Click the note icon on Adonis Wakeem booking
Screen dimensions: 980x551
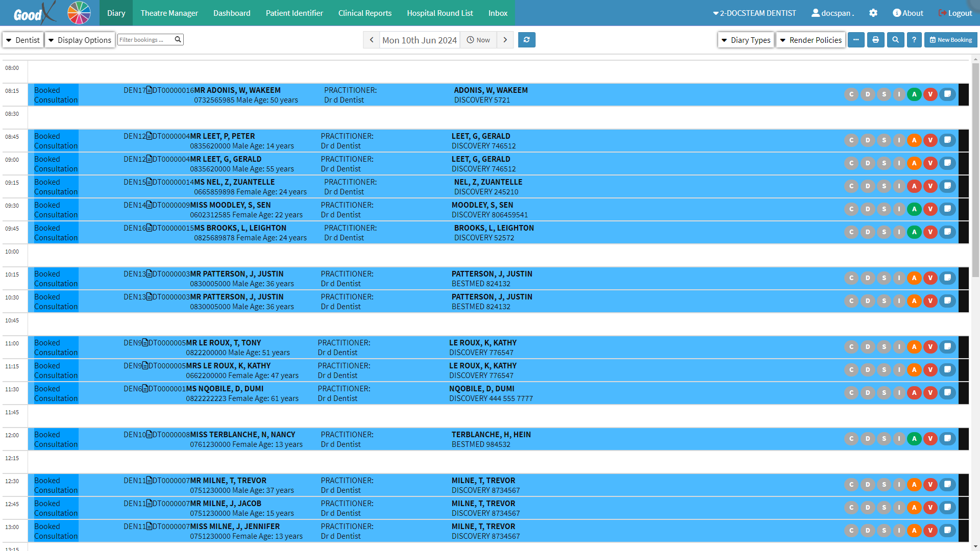point(947,94)
